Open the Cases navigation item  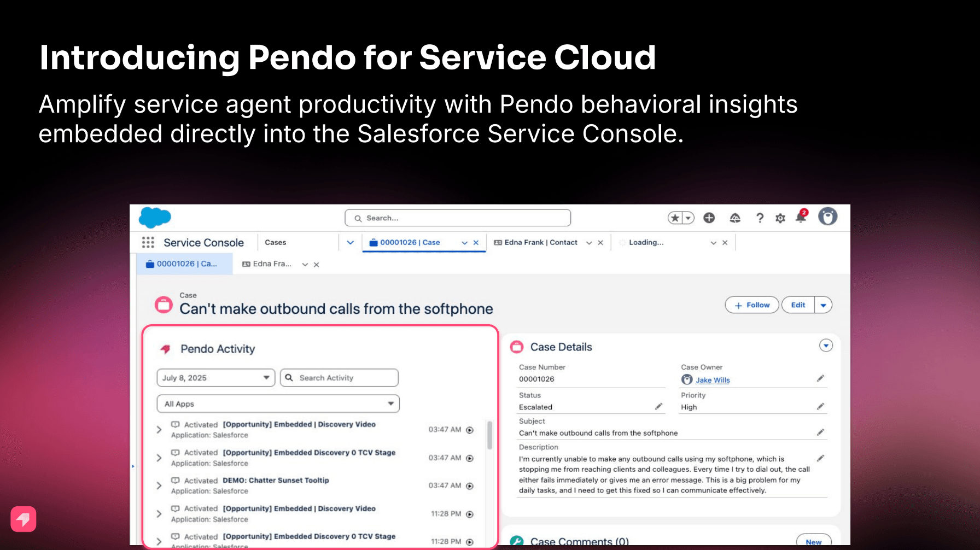point(276,242)
